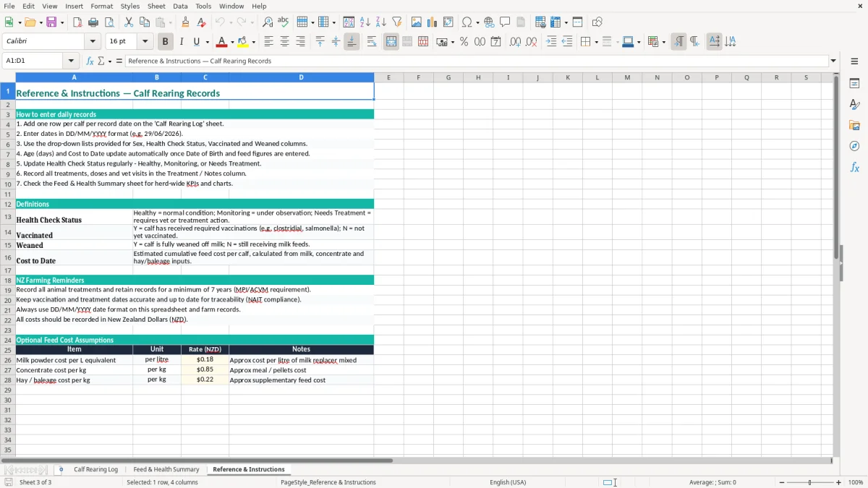The width and height of the screenshot is (868, 488).
Task: Click the Copy icon
Action: (x=145, y=22)
